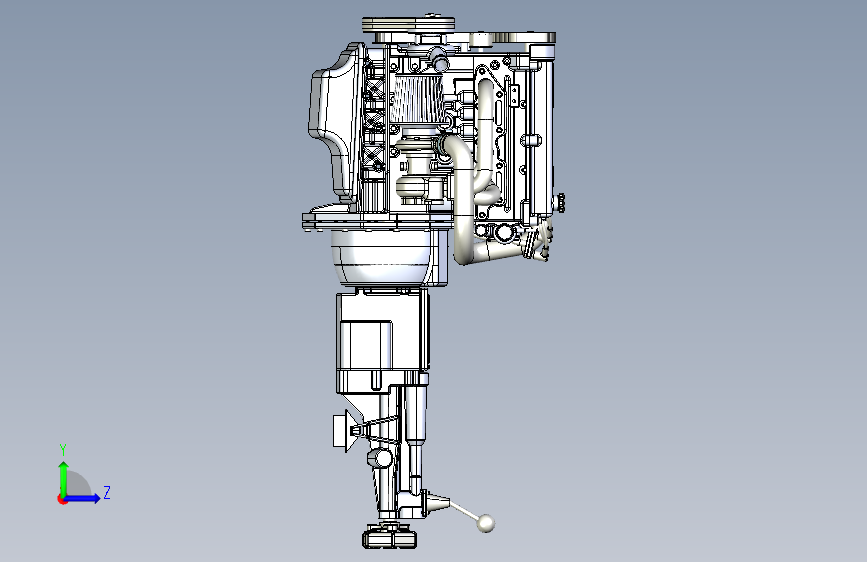Screen dimensions: 867x562
Task: Select the ribbed cylindrical filter inside the engine
Action: pos(416,99)
